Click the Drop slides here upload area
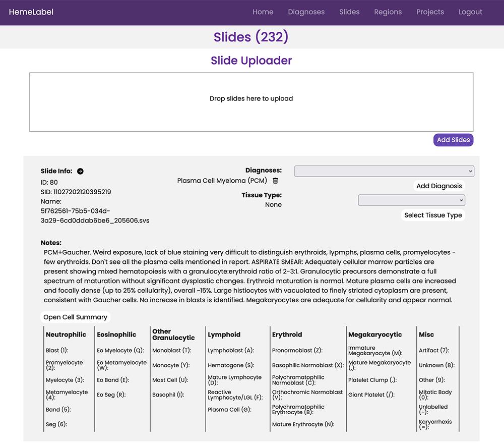The image size is (504, 443). 251,102
